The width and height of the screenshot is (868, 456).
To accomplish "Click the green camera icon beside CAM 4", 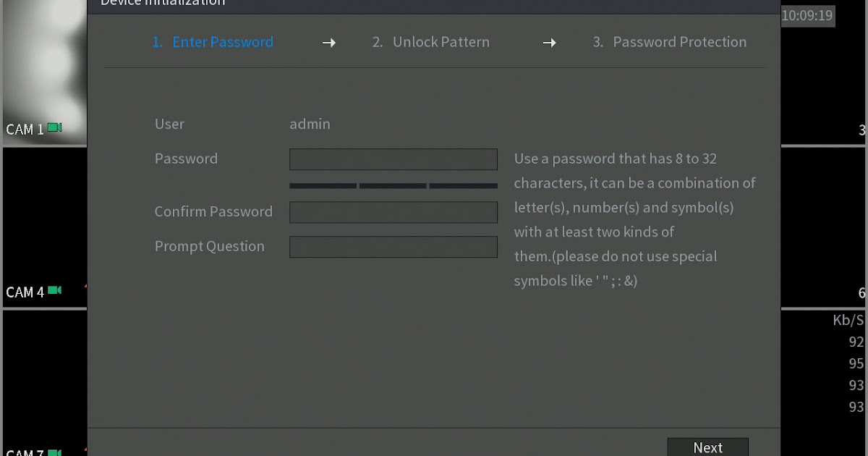I will pos(54,291).
